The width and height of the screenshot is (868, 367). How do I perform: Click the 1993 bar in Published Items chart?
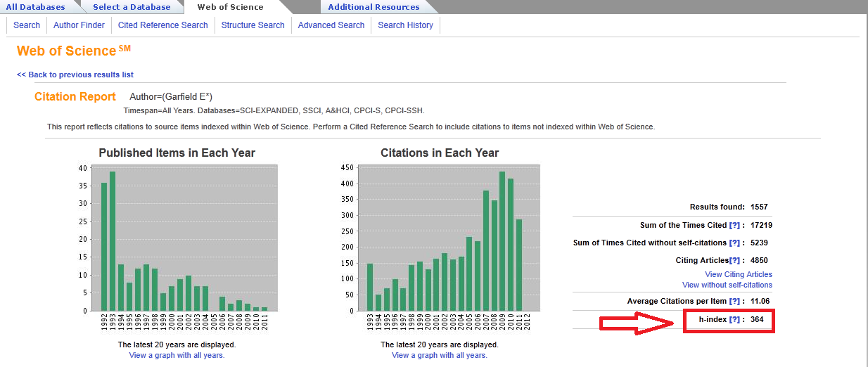(113, 241)
